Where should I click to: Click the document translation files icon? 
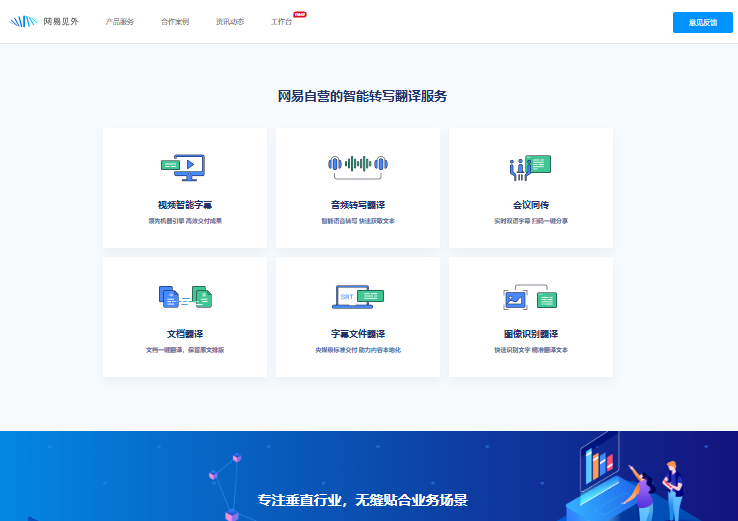click(x=185, y=297)
